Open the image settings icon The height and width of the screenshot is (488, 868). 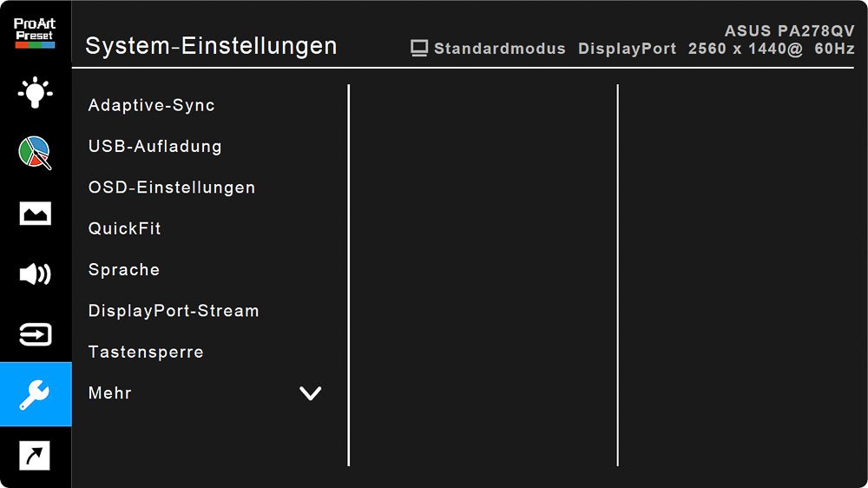[35, 214]
